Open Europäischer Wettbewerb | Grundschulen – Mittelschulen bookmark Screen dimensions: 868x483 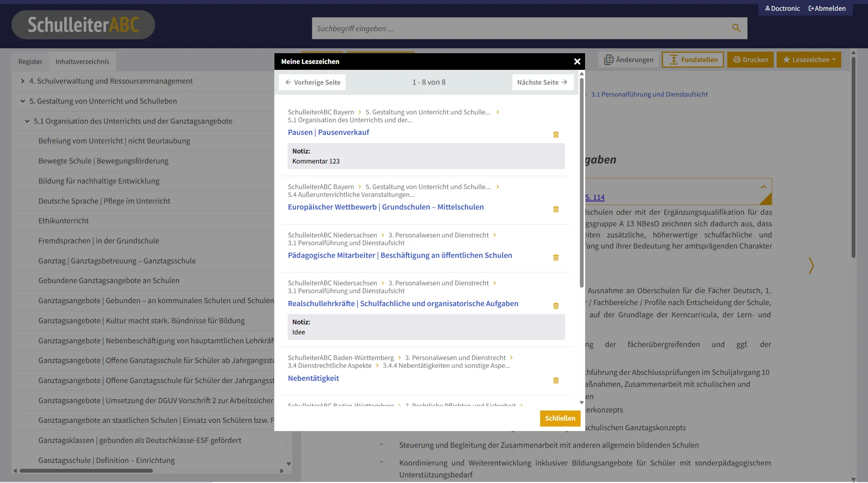(386, 207)
